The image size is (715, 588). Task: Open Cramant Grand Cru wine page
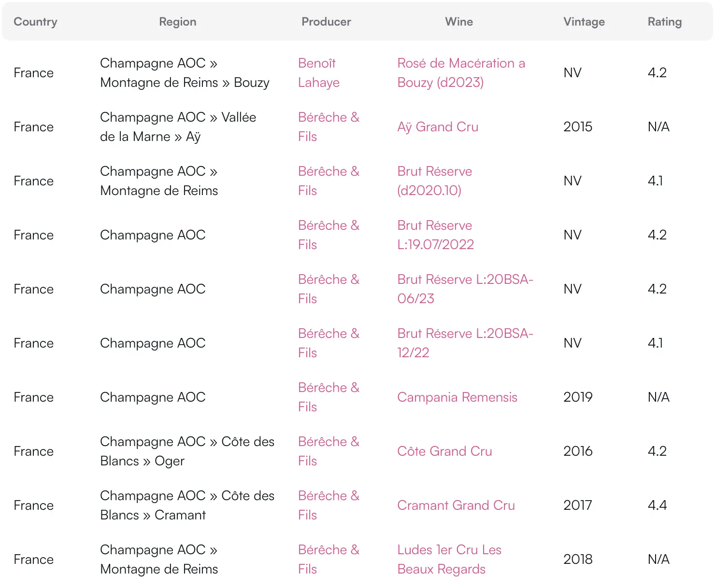(x=456, y=505)
